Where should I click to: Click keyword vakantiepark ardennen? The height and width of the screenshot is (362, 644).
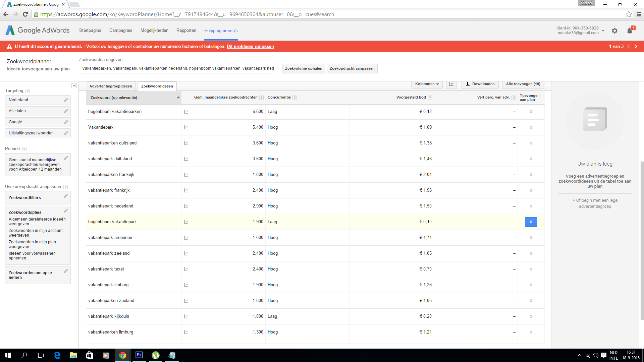pos(110,238)
